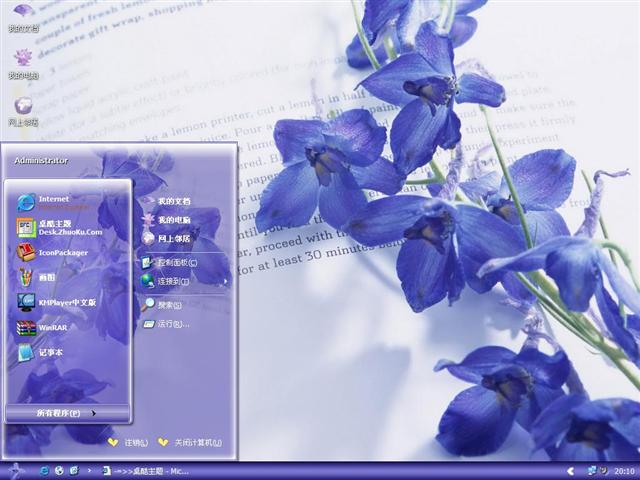Expand quick launch overflow chevron
The height and width of the screenshot is (480, 640).
(89, 471)
